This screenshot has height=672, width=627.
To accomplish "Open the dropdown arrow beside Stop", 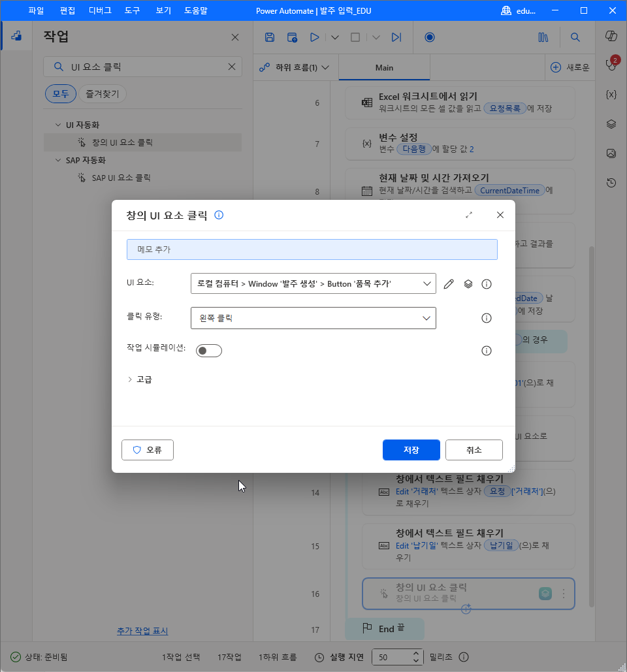I will (x=376, y=37).
